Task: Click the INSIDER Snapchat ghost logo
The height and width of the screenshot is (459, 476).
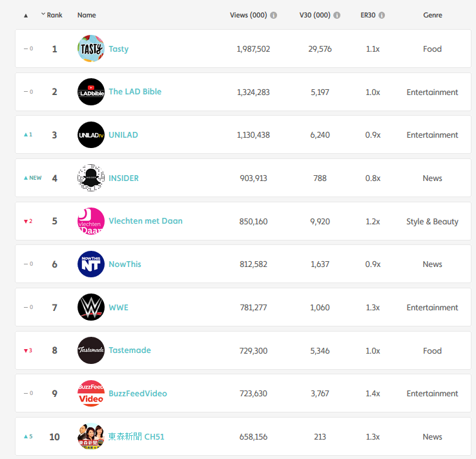Action: [91, 178]
